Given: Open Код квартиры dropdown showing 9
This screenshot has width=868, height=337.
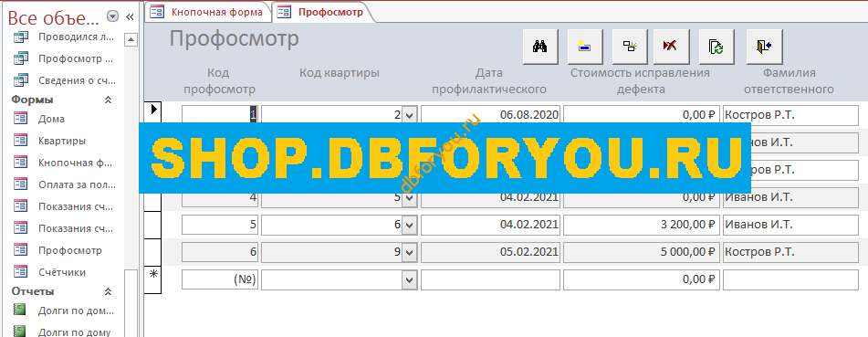Looking at the screenshot, I should [409, 252].
